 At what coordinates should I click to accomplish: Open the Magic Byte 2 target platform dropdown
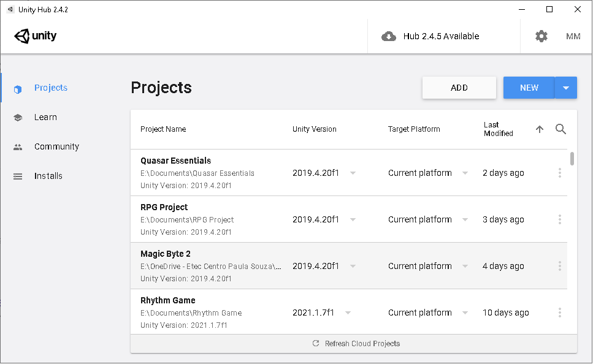465,266
